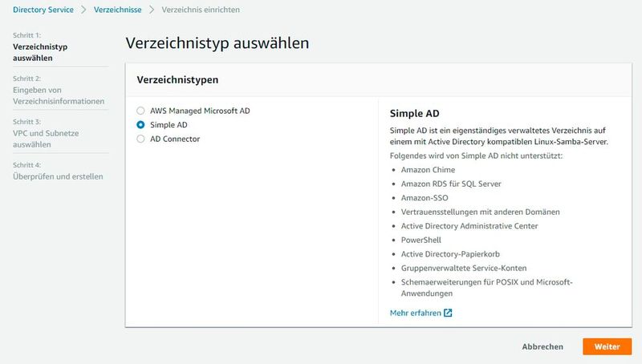
Task: Click the PowerShell list entry
Action: [x=421, y=240]
